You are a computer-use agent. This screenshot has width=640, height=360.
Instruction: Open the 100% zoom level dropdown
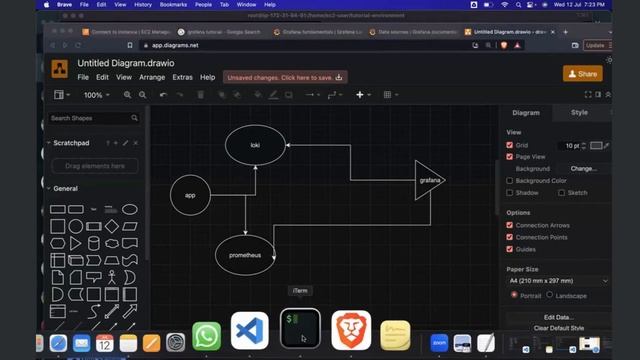point(97,95)
